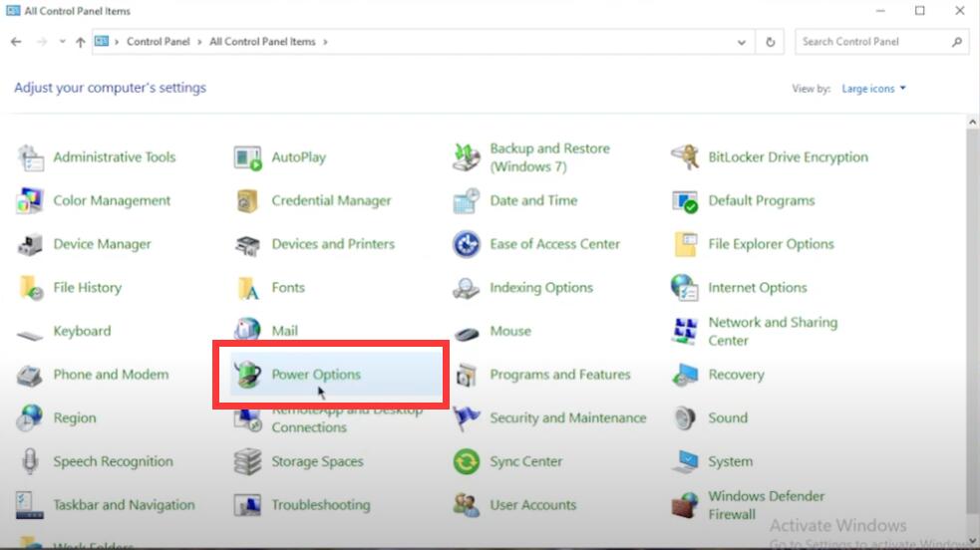This screenshot has width=980, height=550.
Task: Open the Keyboard link
Action: click(x=82, y=331)
